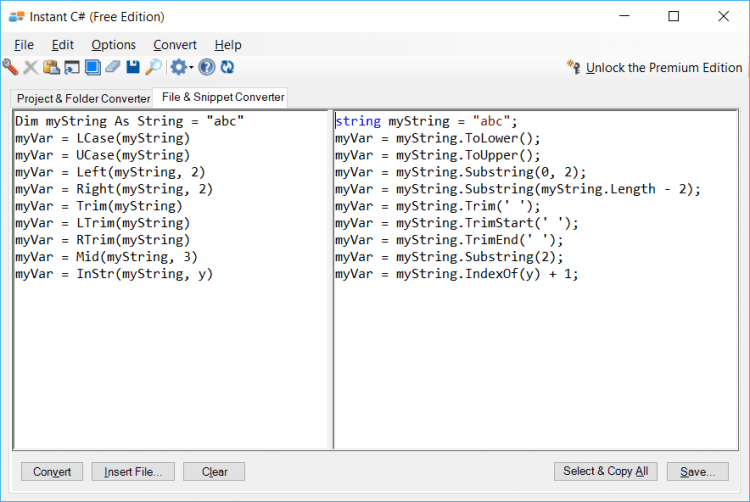This screenshot has width=750, height=502.
Task: Click the blue refresh arrows icon
Action: coord(227,67)
